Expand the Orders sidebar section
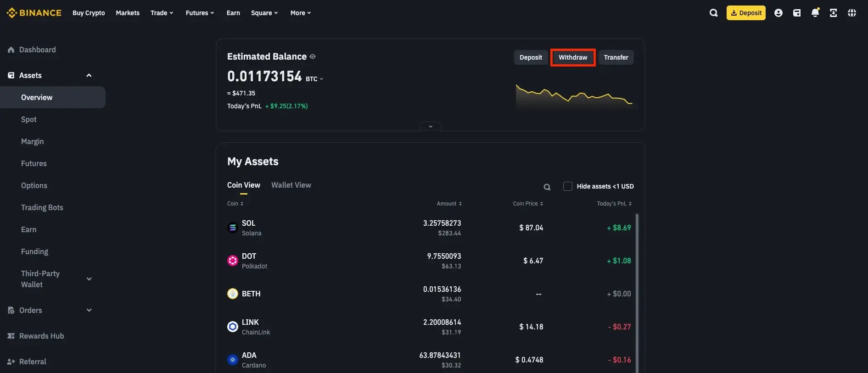This screenshot has width=868, height=373. (89, 310)
